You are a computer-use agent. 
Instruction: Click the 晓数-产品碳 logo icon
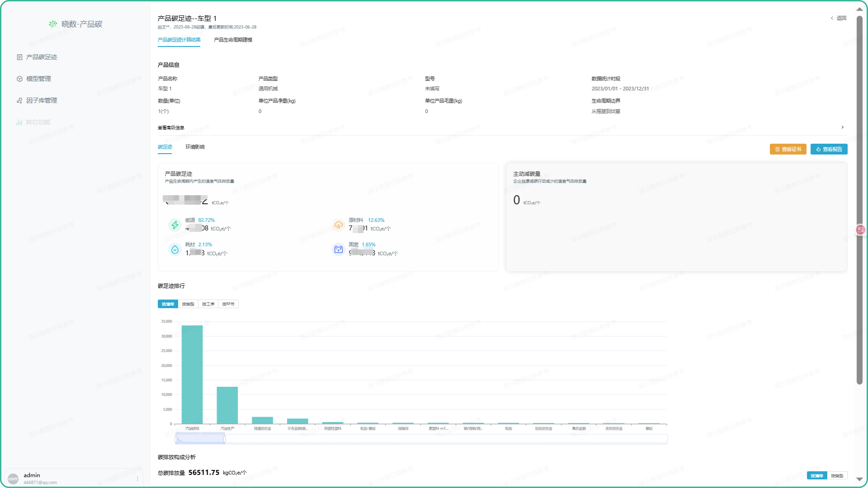click(53, 24)
